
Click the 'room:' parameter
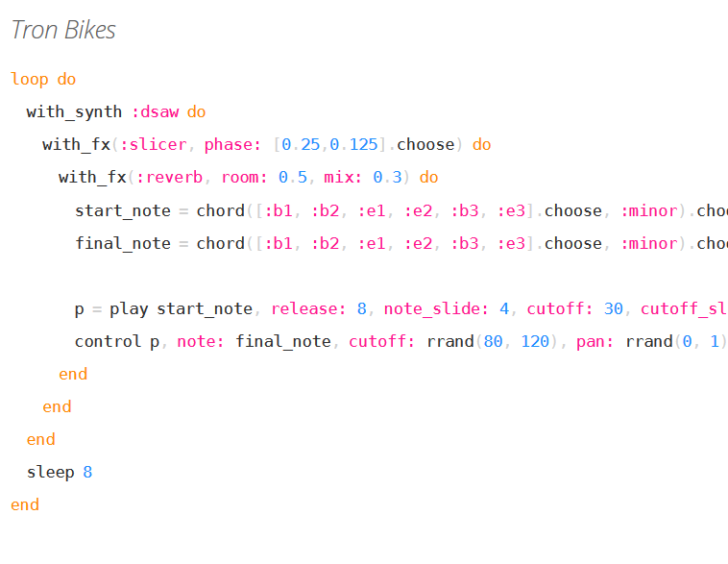(x=244, y=177)
